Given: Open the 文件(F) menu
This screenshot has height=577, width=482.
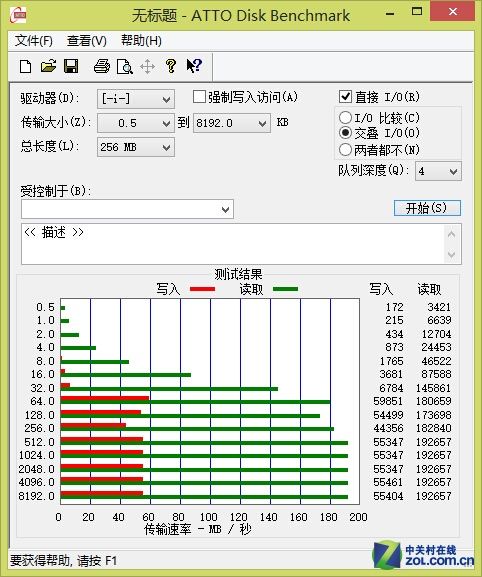Looking at the screenshot, I should 34,40.
